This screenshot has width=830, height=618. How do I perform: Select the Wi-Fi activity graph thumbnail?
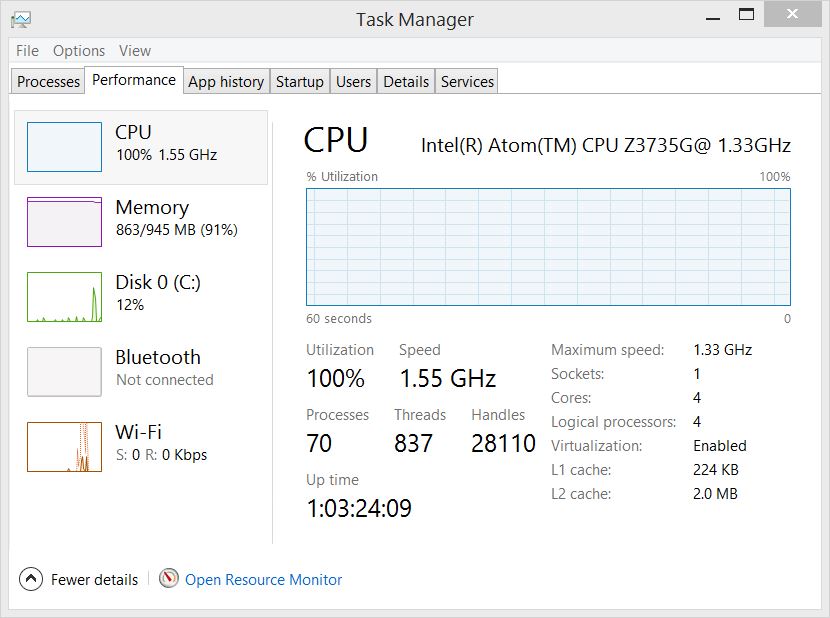pos(64,447)
